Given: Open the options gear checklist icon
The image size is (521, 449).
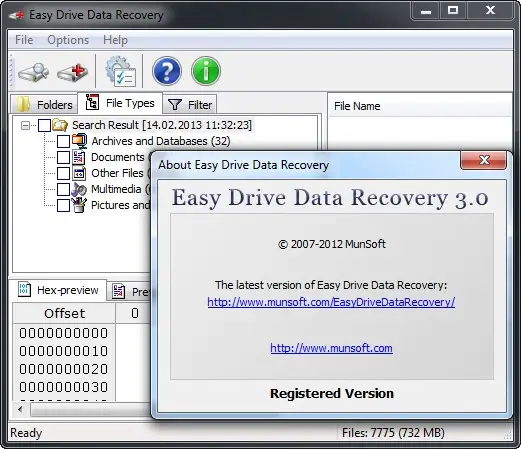Looking at the screenshot, I should [120, 71].
